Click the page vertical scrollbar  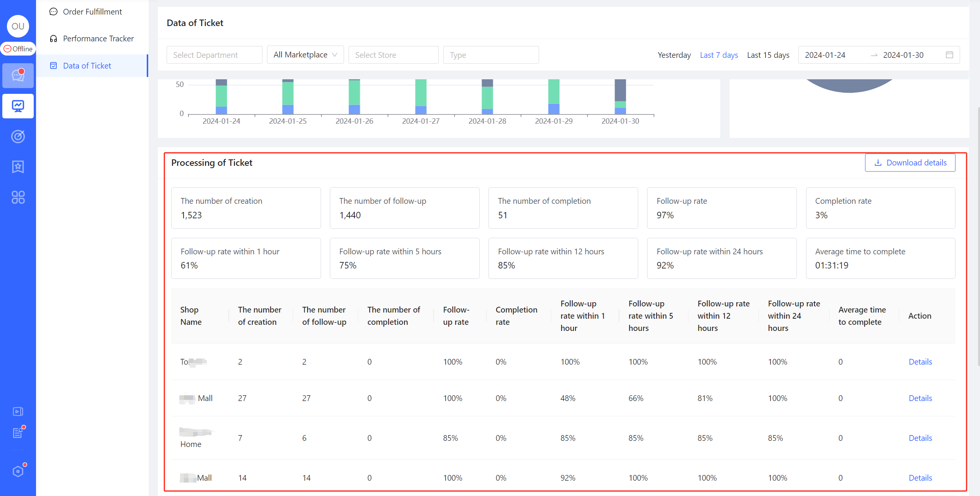[978, 237]
